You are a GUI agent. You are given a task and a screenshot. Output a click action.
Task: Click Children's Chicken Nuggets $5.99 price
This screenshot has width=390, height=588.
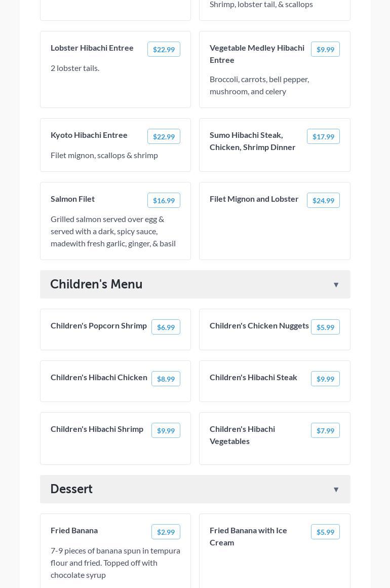click(x=325, y=327)
